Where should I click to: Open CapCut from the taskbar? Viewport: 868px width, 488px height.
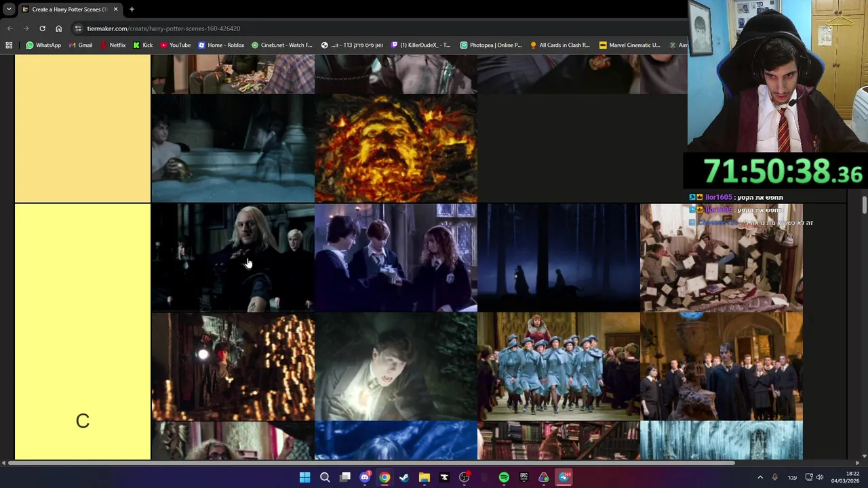tap(444, 478)
